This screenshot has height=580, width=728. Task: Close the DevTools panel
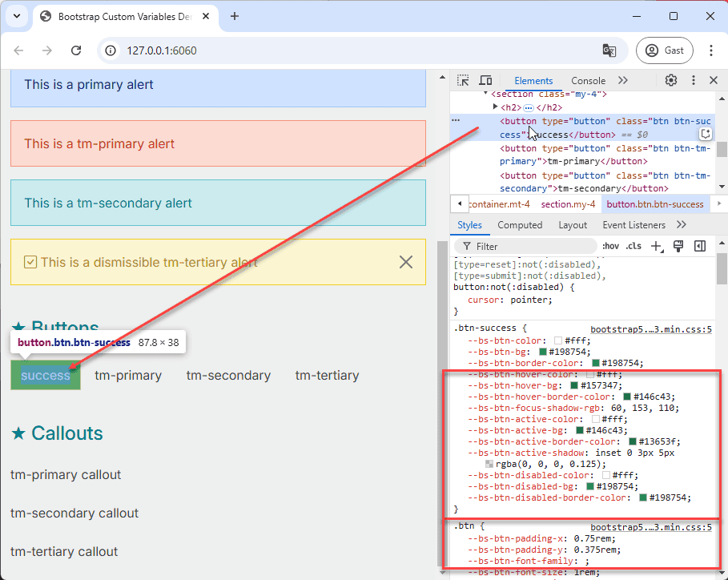tap(714, 80)
